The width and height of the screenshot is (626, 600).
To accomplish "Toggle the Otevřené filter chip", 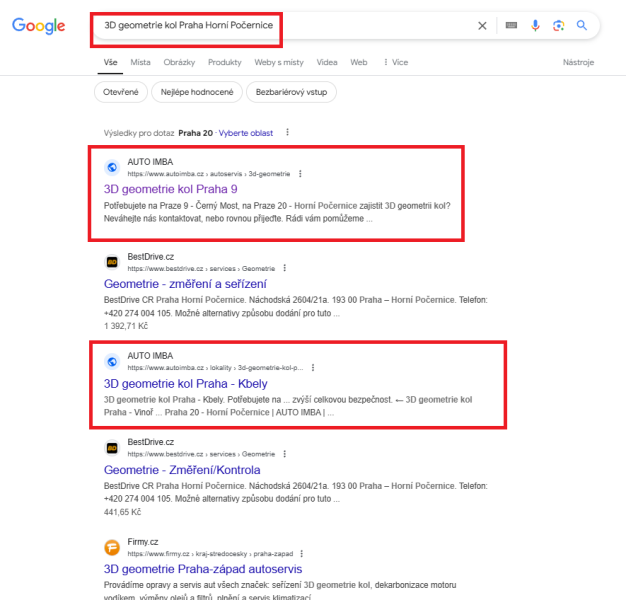I will click(x=121, y=92).
